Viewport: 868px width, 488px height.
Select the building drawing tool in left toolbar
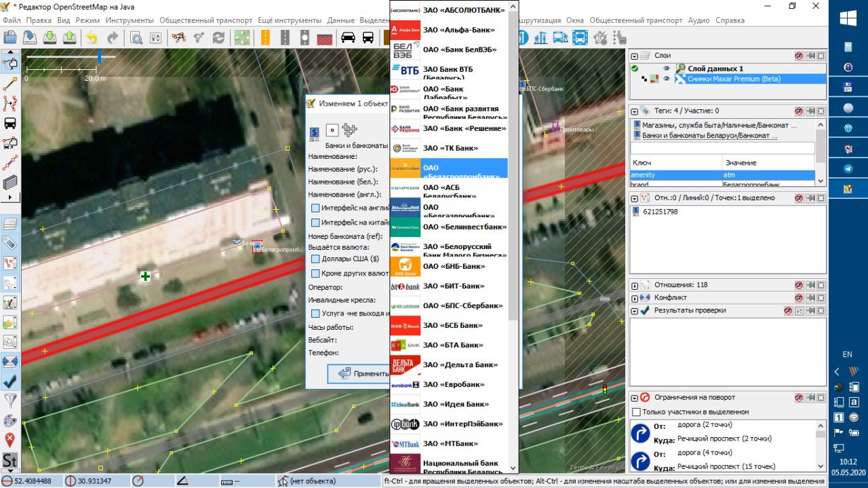[10, 182]
